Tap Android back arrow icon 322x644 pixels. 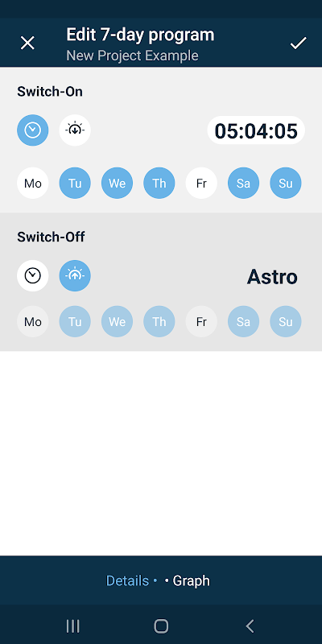(x=250, y=626)
